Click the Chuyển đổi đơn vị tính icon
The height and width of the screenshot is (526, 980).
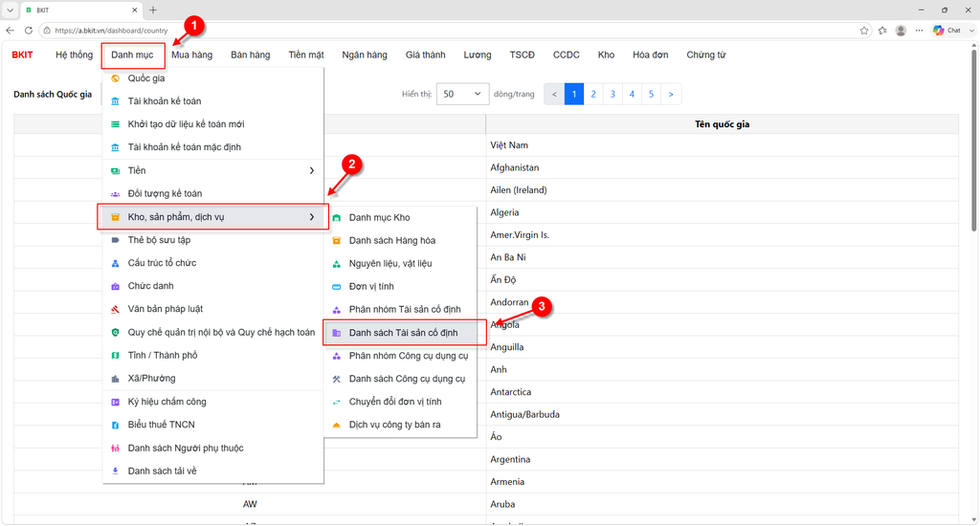tap(336, 402)
